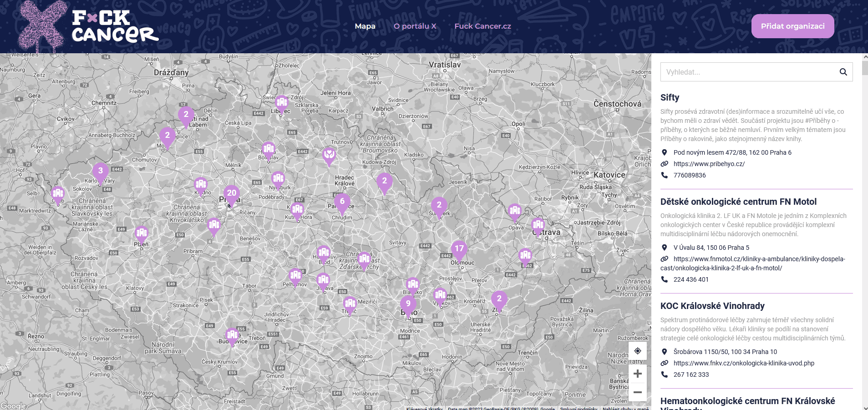868x410 pixels.
Task: Select the organization marker at Kladno
Action: coord(201,187)
